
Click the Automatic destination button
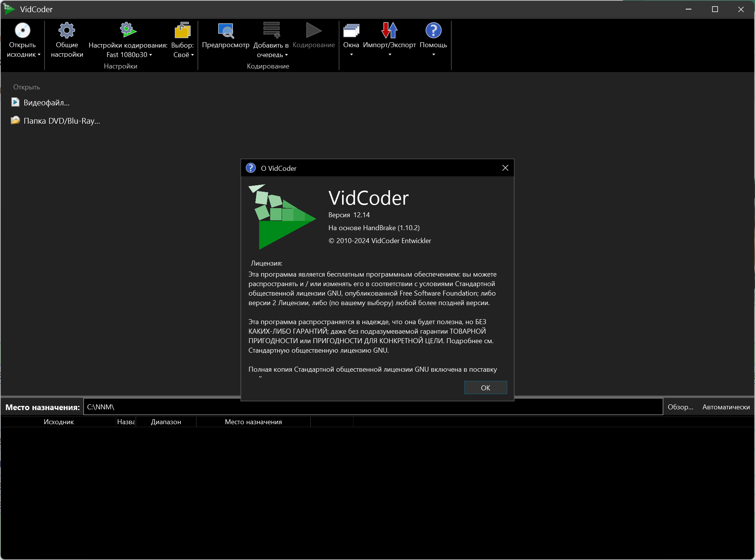click(x=726, y=407)
